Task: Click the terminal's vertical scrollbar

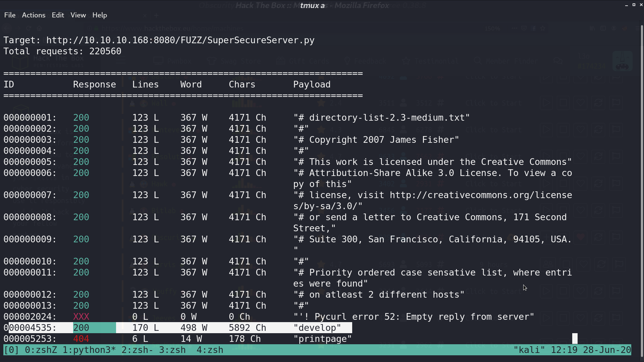Action: pos(642,191)
